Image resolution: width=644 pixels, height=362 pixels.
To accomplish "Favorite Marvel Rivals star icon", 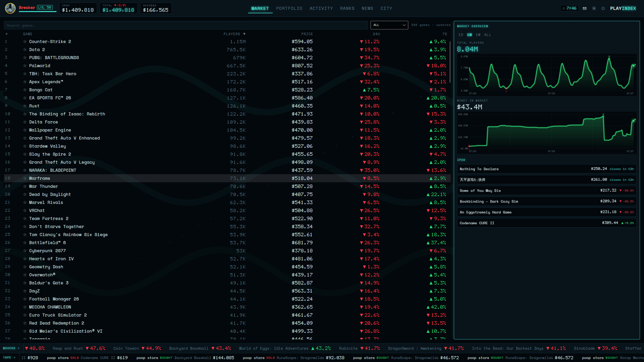I will 25,202.
